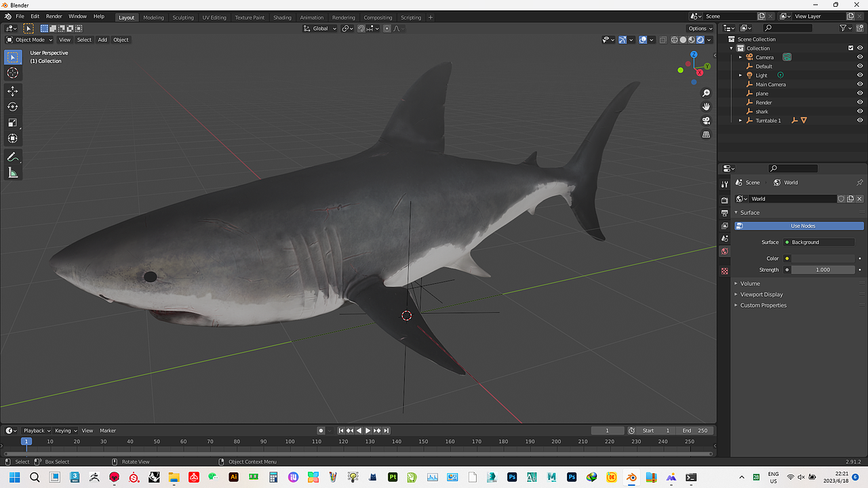This screenshot has width=868, height=488.
Task: Toggle snapping magnet in header
Action: [x=362, y=28]
